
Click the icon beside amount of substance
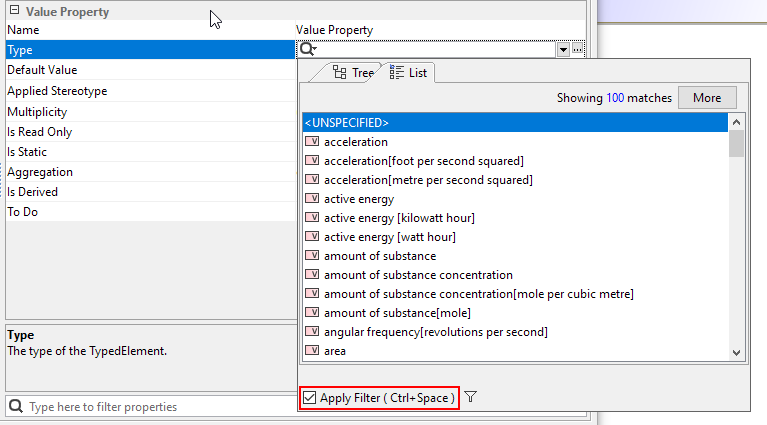tap(312, 256)
